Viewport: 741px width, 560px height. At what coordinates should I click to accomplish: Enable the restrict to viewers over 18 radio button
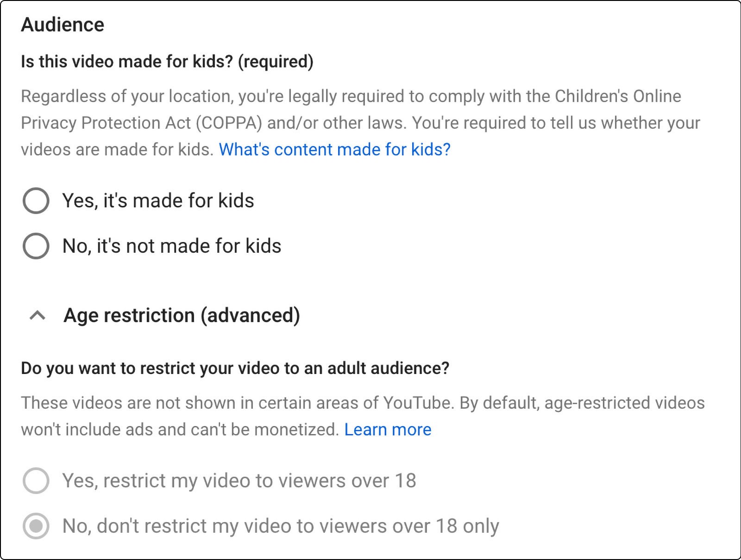[36, 481]
